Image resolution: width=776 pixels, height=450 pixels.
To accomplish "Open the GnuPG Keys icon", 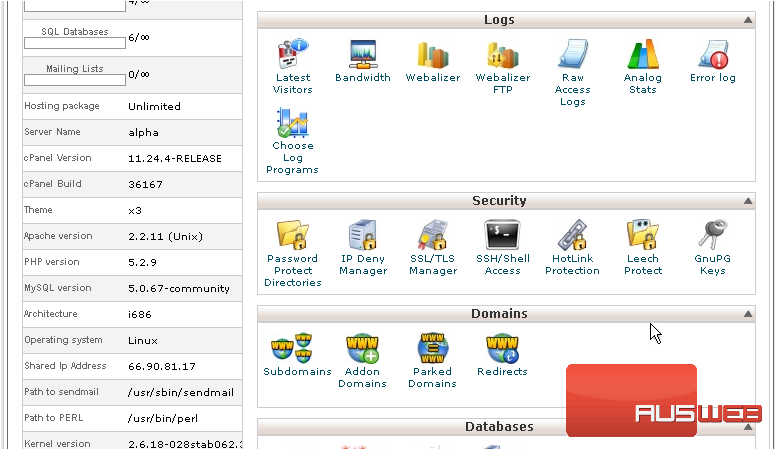I will pos(713,235).
